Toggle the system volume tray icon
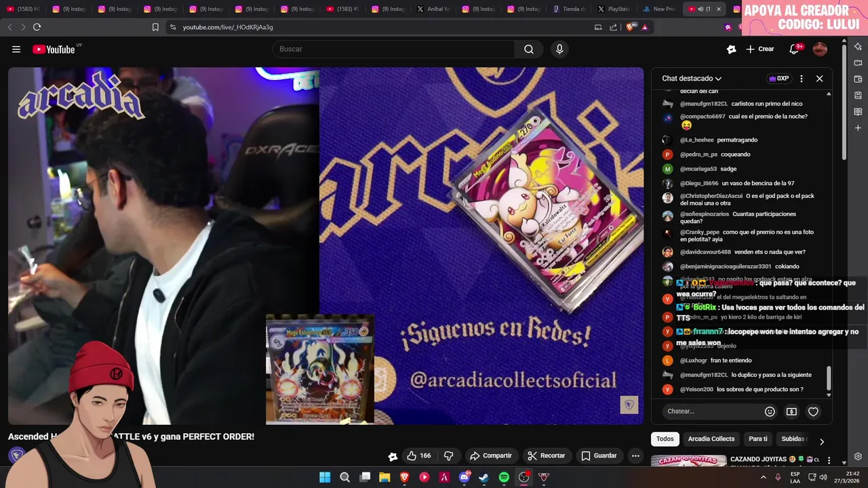The height and width of the screenshot is (488, 868). pos(823,477)
